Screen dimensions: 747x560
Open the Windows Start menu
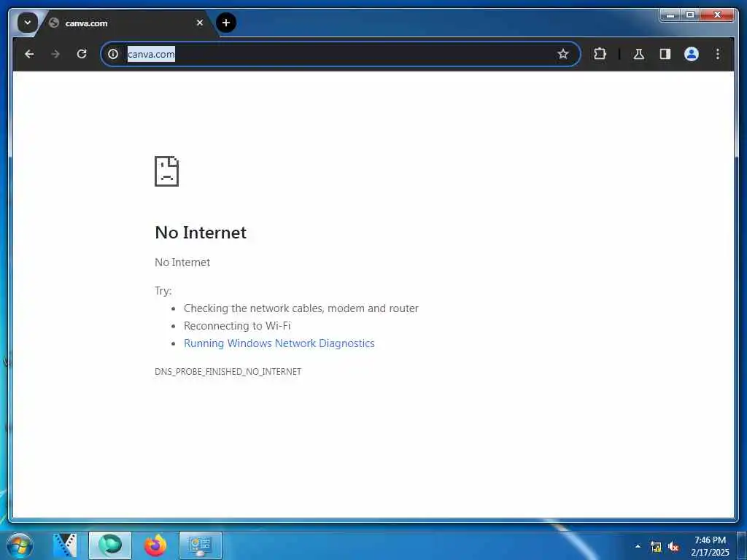tap(20, 545)
